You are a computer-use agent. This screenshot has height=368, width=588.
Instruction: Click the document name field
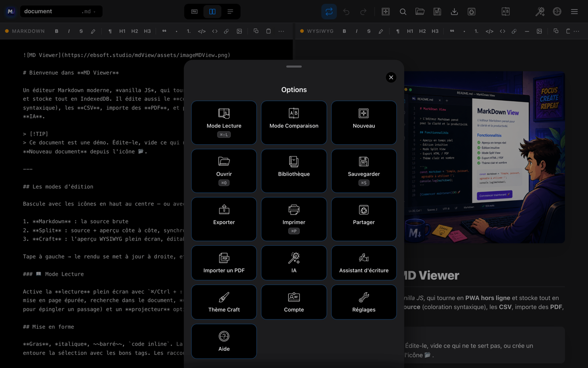tap(50, 11)
